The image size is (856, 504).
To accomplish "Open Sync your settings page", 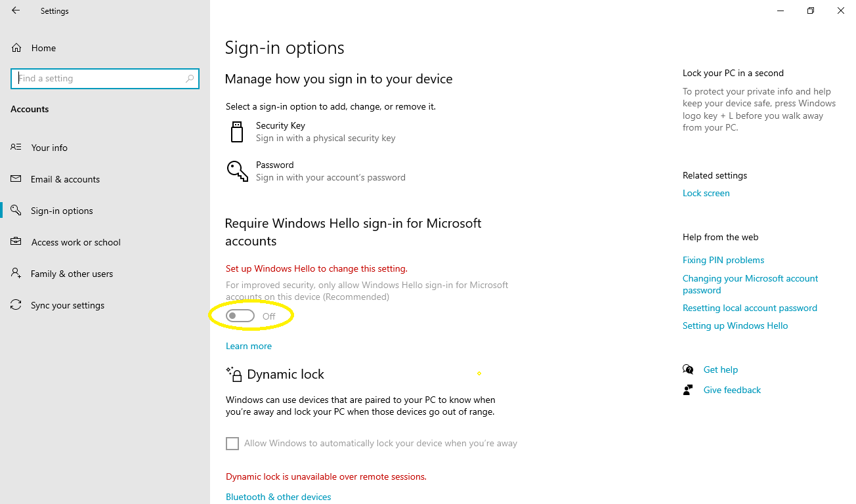I will pos(68,305).
